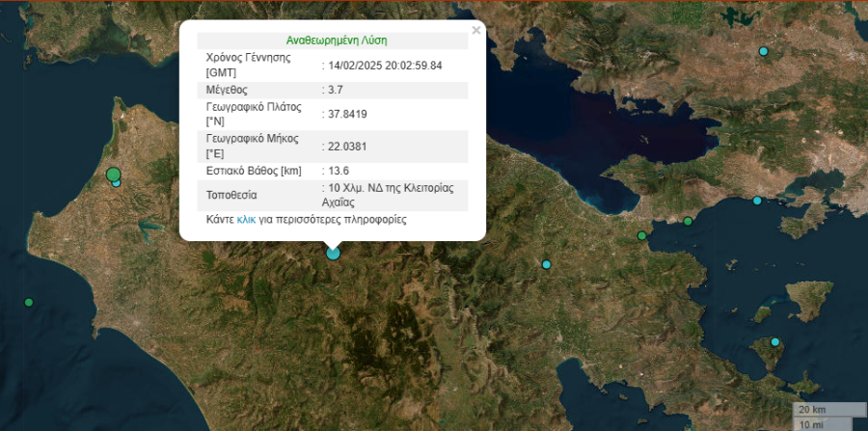Select the cyan marker inland in Corinthia
The width and height of the screenshot is (868, 431).
pos(547,264)
